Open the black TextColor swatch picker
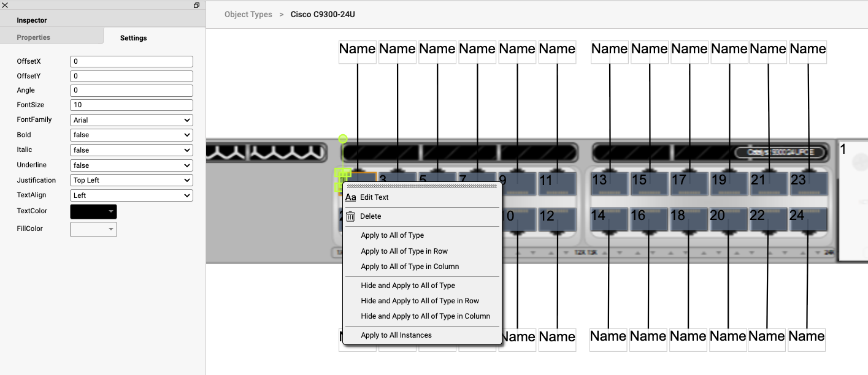 pyautogui.click(x=93, y=211)
